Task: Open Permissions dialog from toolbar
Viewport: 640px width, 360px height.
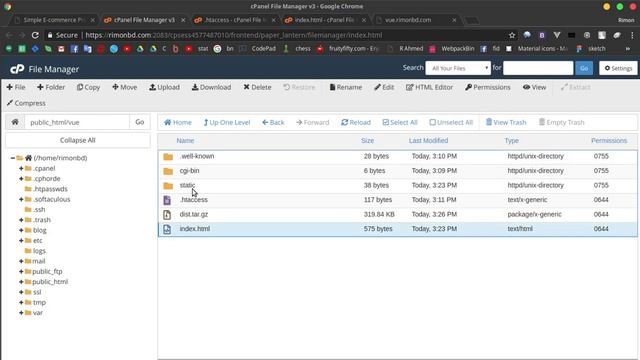Action: point(488,87)
